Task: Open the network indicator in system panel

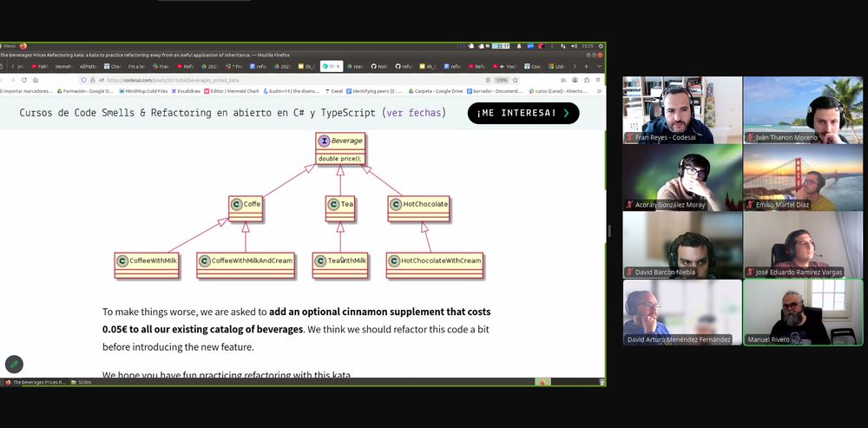Action: coord(563,46)
